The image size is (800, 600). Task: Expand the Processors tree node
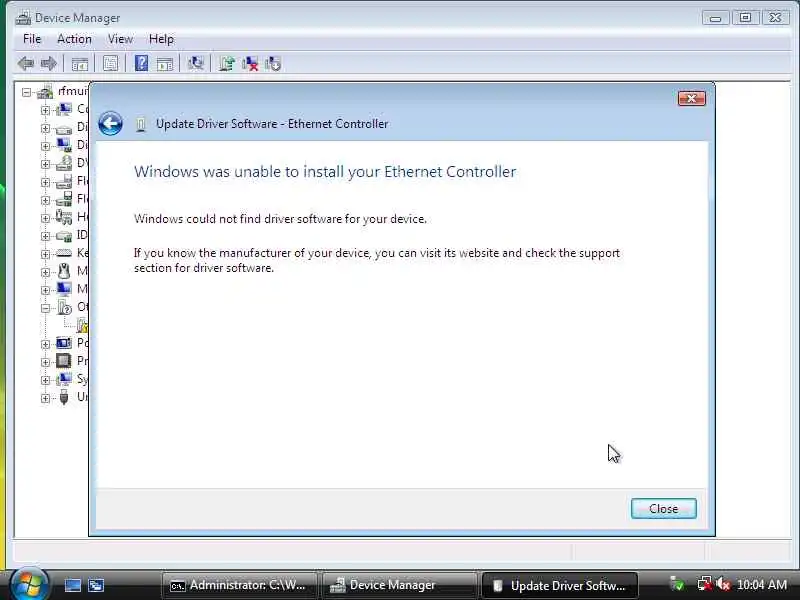pyautogui.click(x=45, y=362)
